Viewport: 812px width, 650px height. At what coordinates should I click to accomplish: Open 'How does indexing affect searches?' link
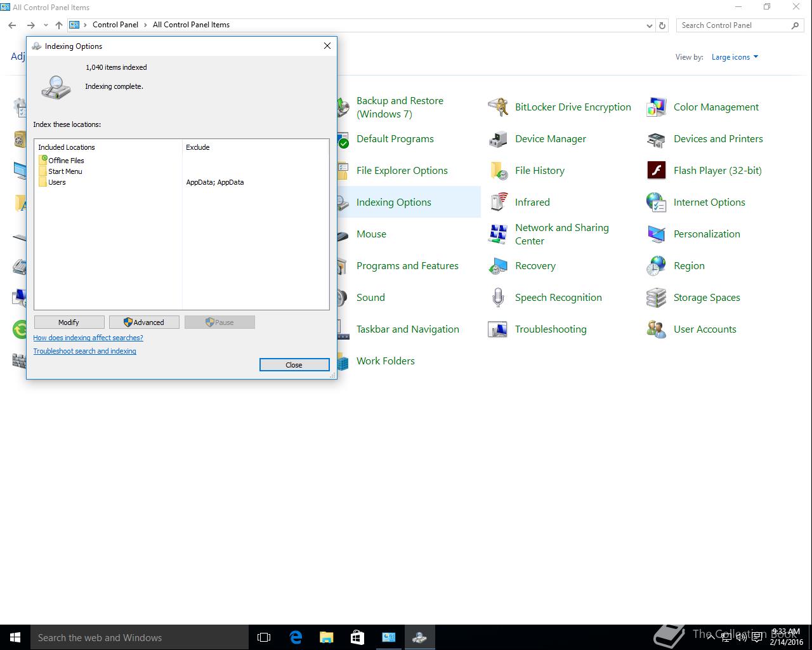click(88, 338)
